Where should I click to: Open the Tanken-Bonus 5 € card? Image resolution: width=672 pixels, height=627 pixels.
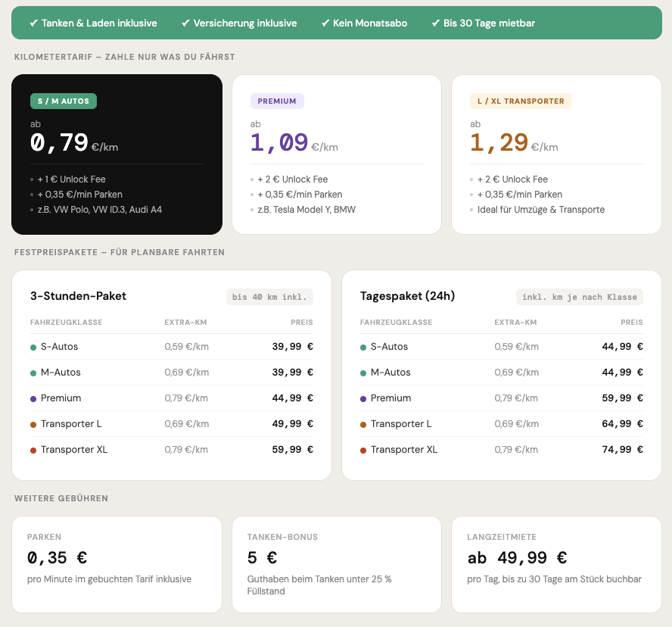click(x=337, y=564)
